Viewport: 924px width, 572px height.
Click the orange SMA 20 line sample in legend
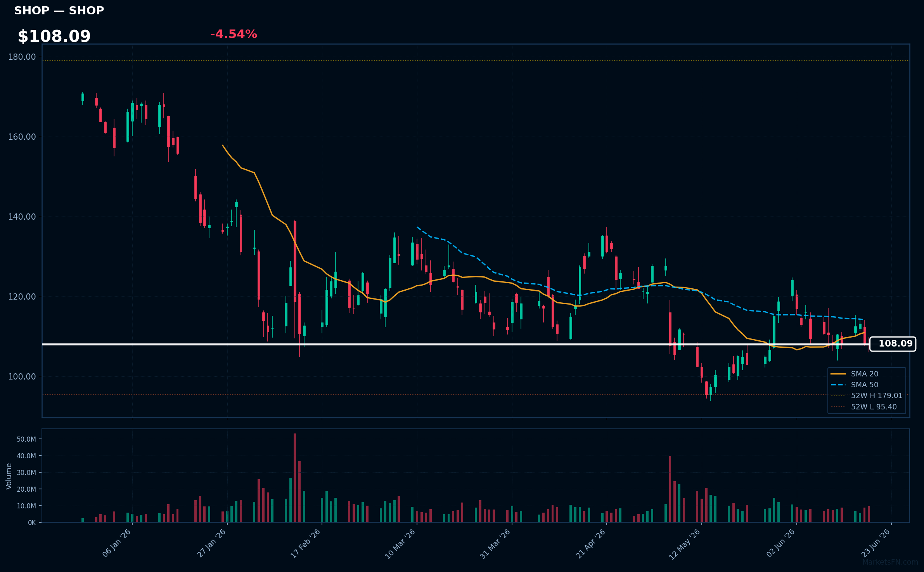[838, 374]
